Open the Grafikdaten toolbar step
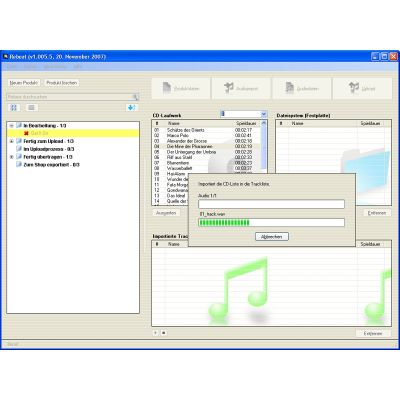 [x=302, y=88]
